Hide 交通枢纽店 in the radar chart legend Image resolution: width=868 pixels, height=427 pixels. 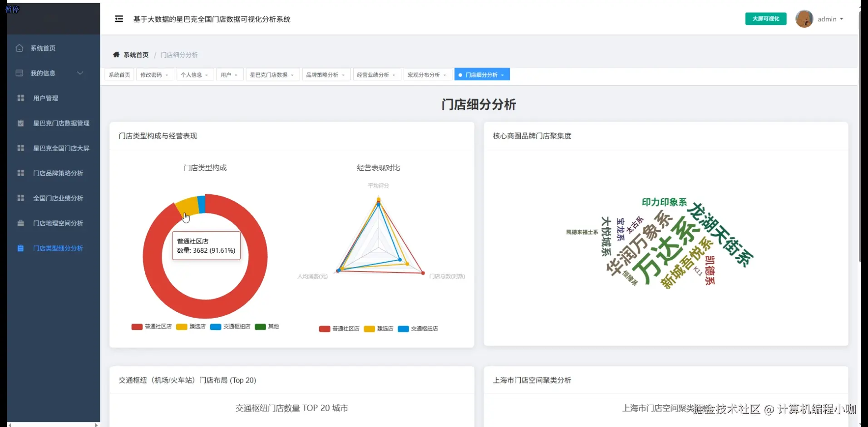(418, 329)
